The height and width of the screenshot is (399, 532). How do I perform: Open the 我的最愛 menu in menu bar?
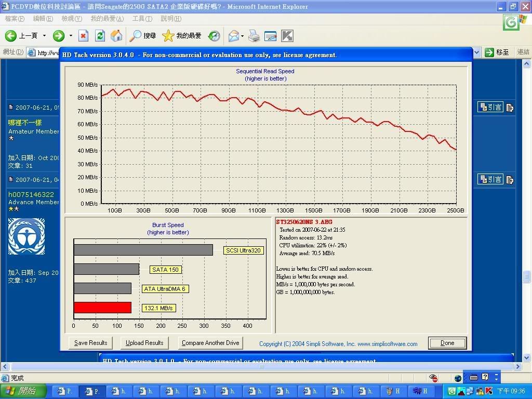click(x=107, y=19)
